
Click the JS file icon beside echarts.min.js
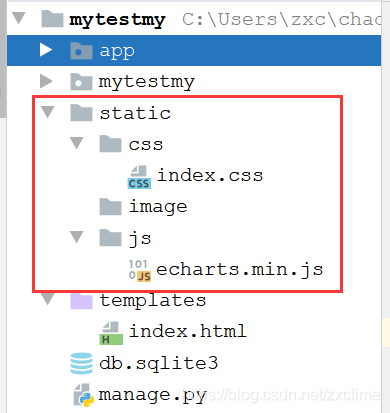pos(140,270)
